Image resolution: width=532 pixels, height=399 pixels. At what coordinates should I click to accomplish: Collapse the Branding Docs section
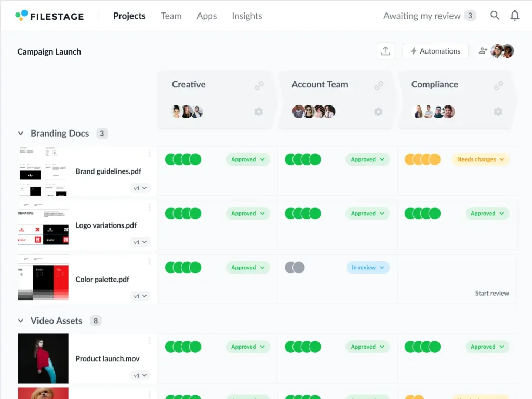(21, 134)
